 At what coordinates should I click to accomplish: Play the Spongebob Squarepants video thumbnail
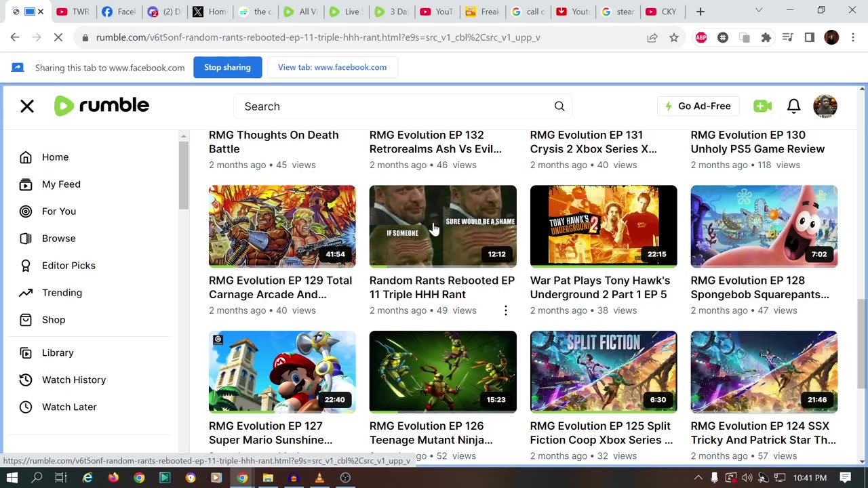coord(764,226)
